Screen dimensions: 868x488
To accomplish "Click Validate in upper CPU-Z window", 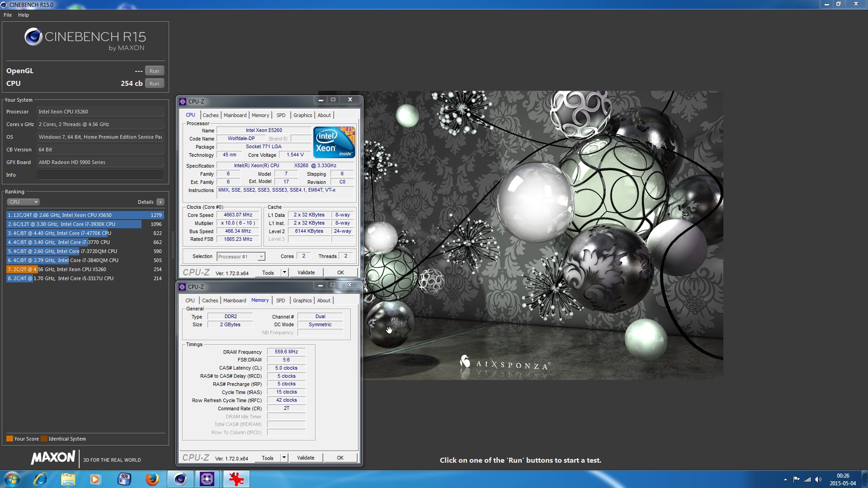I will pos(306,272).
